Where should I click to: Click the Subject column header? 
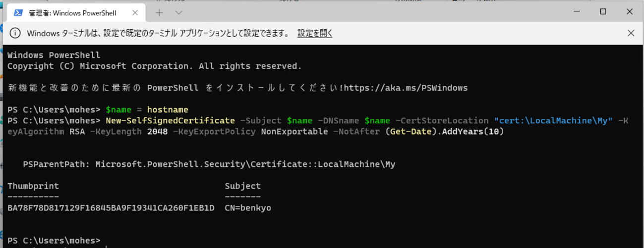(242, 186)
